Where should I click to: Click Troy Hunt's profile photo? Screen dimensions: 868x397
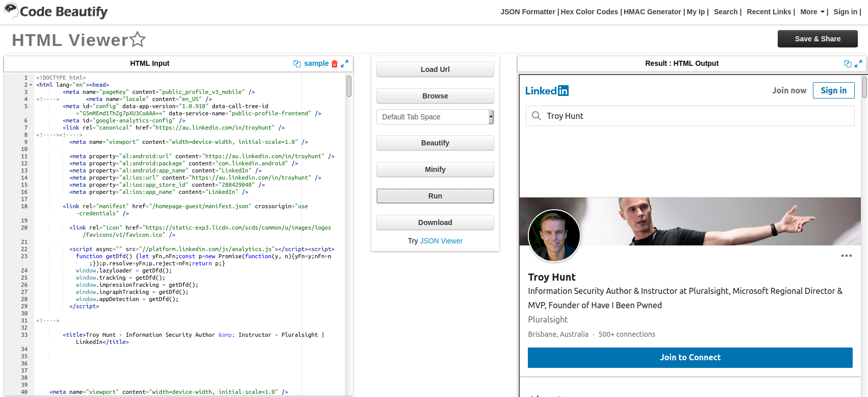coord(554,236)
